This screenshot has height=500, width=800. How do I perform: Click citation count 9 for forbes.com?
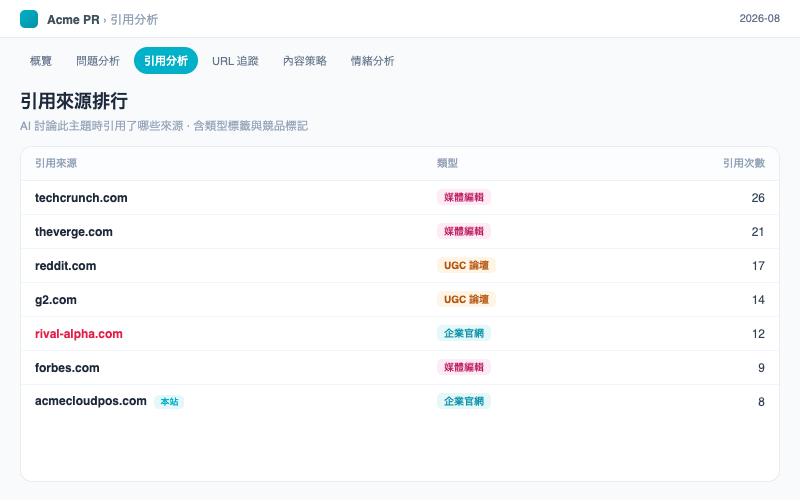point(761,368)
